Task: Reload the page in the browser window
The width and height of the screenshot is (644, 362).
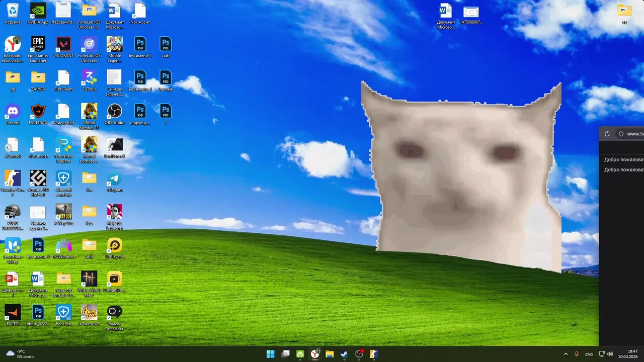Action: tap(607, 134)
